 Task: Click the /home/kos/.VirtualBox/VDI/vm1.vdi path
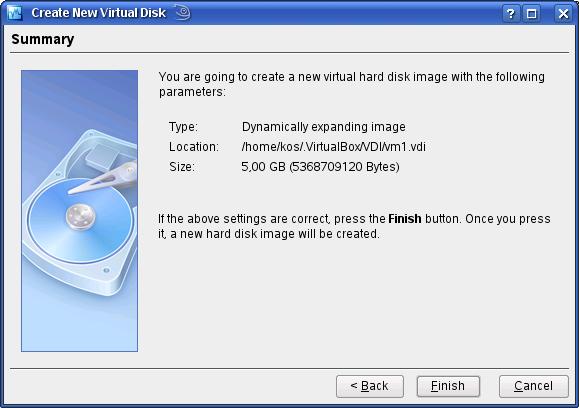click(333, 147)
